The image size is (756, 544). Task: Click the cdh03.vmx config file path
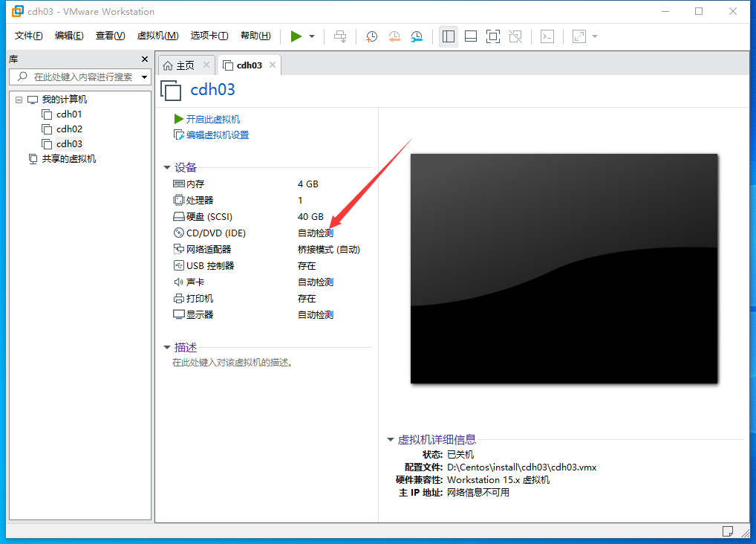click(521, 467)
